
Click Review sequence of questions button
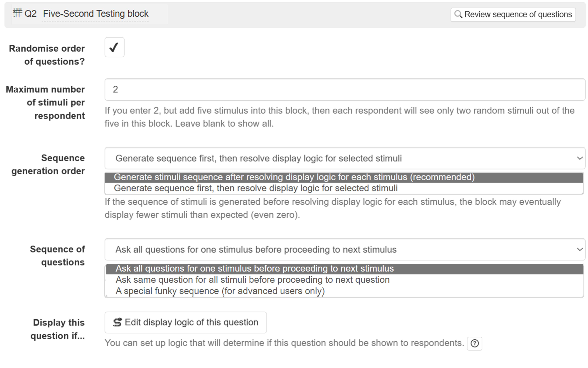coord(513,15)
